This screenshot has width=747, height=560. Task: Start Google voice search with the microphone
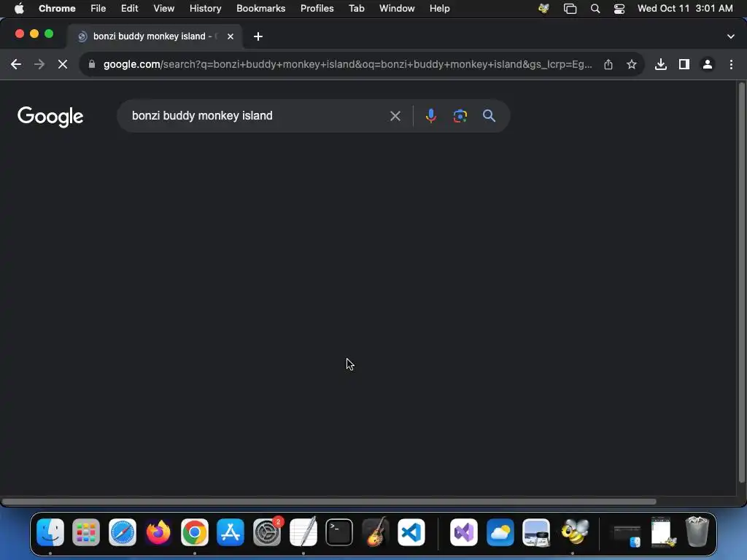point(430,116)
